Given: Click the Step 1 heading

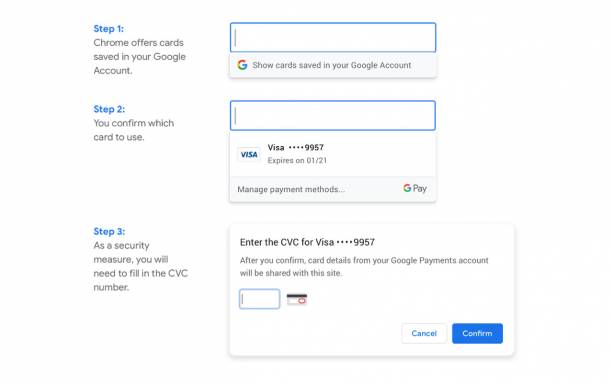Looking at the screenshot, I should (109, 29).
